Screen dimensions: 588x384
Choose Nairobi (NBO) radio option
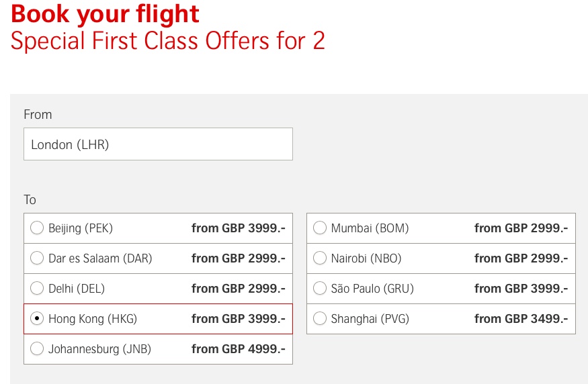coord(320,258)
